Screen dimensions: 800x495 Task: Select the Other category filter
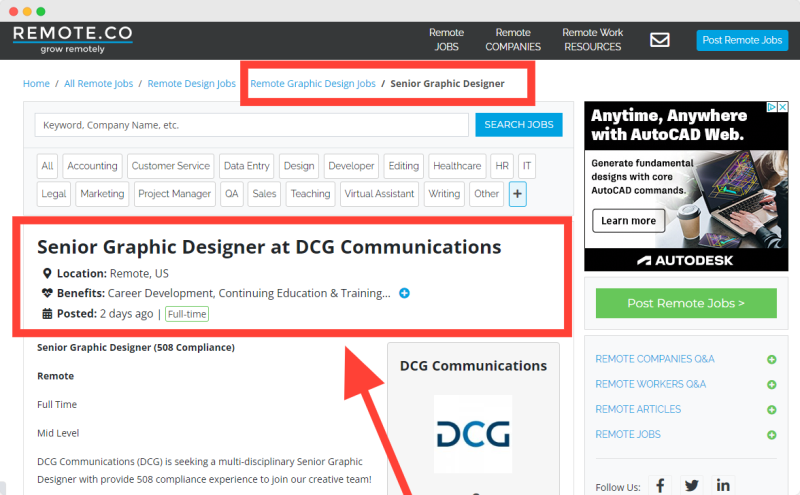(x=486, y=194)
